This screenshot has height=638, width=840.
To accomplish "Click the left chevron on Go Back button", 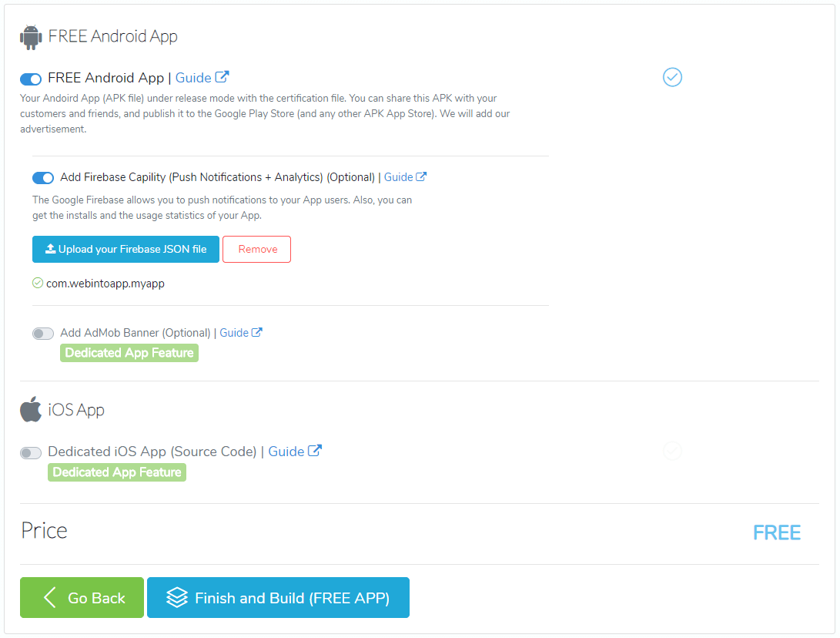I will coord(50,596).
